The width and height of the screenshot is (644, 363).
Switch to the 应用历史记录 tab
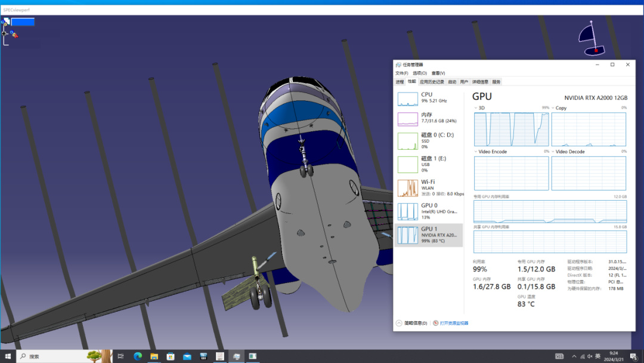click(432, 82)
